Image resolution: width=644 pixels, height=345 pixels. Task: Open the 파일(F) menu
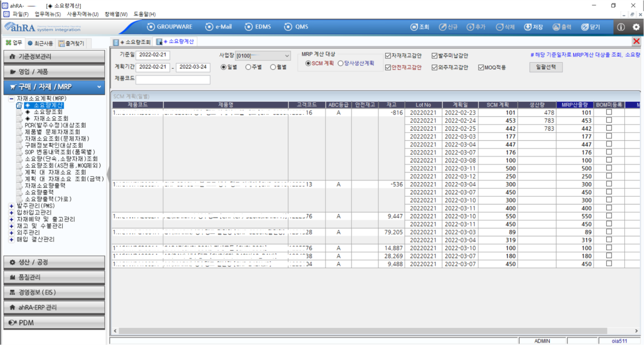pos(20,14)
